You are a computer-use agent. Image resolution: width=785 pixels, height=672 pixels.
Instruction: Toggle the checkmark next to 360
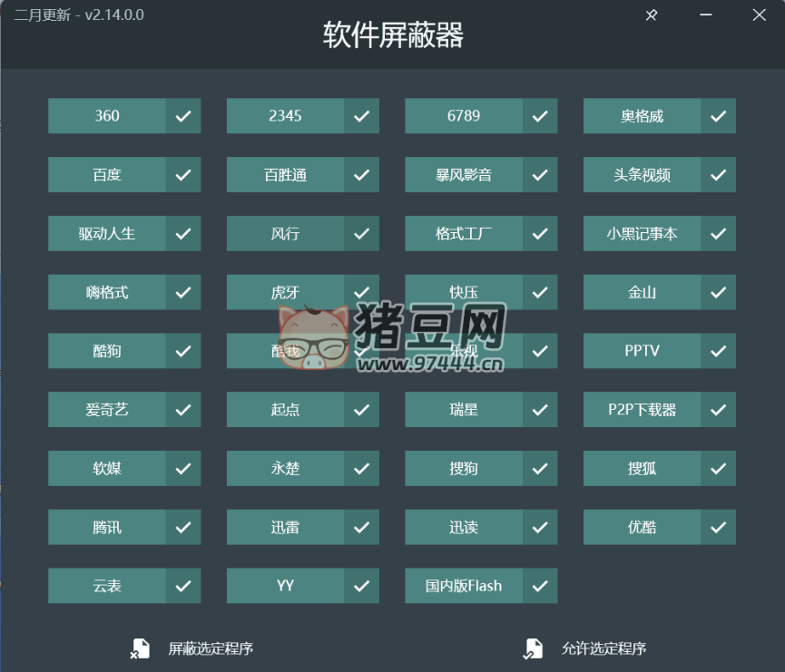183,116
